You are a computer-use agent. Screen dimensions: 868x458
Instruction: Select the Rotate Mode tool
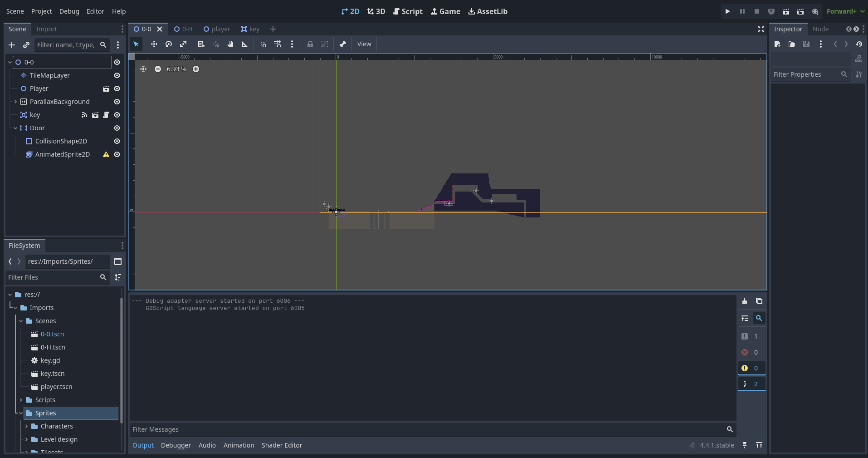point(169,44)
